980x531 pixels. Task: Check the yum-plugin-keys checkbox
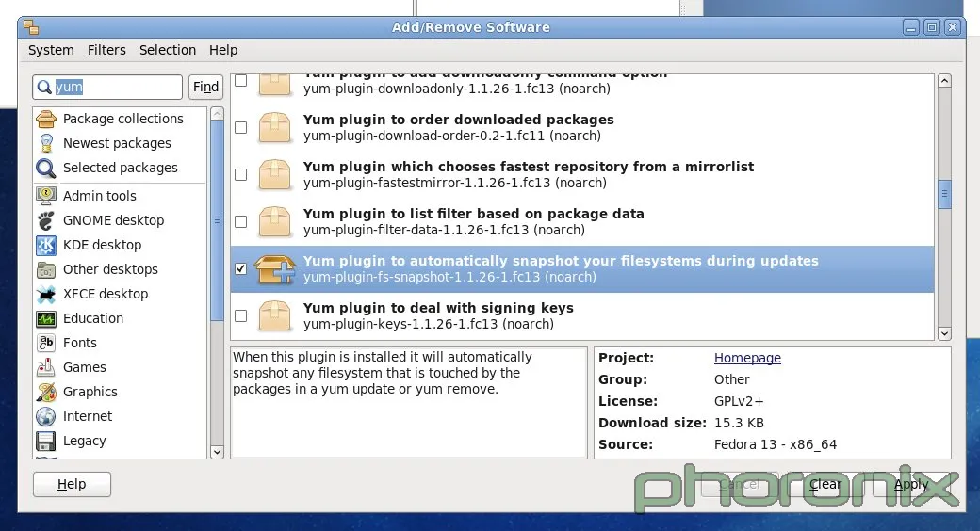240,316
